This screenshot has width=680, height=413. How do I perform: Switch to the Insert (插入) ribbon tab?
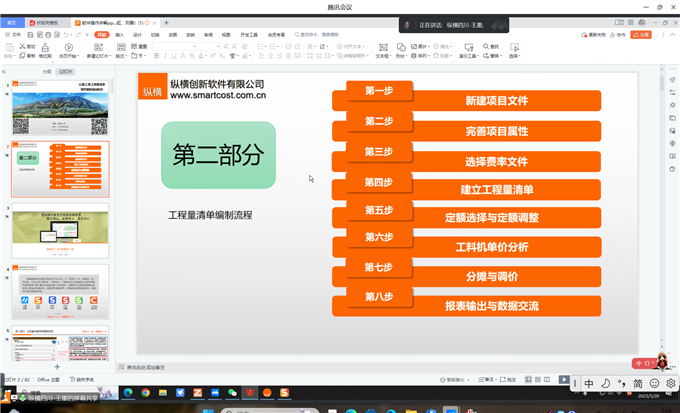(x=119, y=35)
